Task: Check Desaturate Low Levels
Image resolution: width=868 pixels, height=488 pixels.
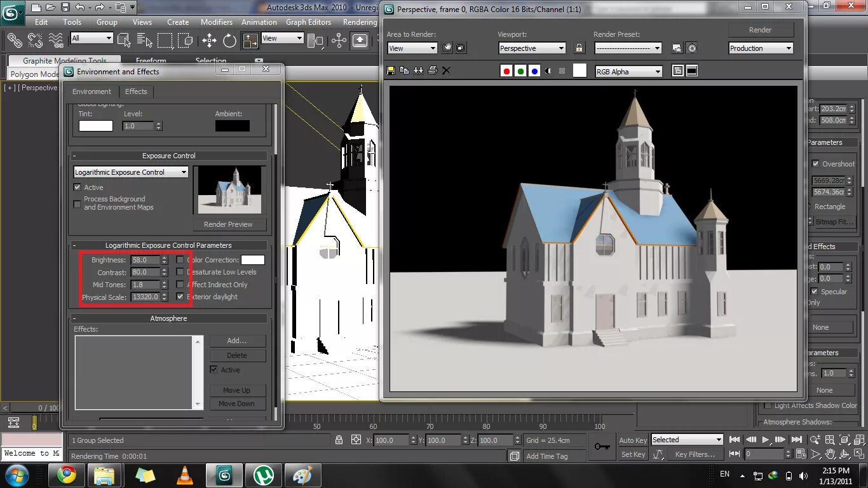Action: [x=180, y=272]
